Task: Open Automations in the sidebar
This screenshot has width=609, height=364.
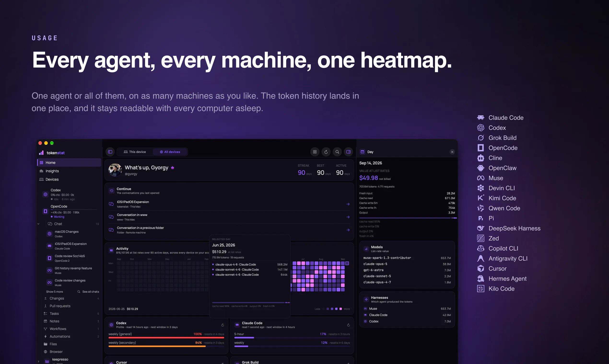Action: [71, 336]
